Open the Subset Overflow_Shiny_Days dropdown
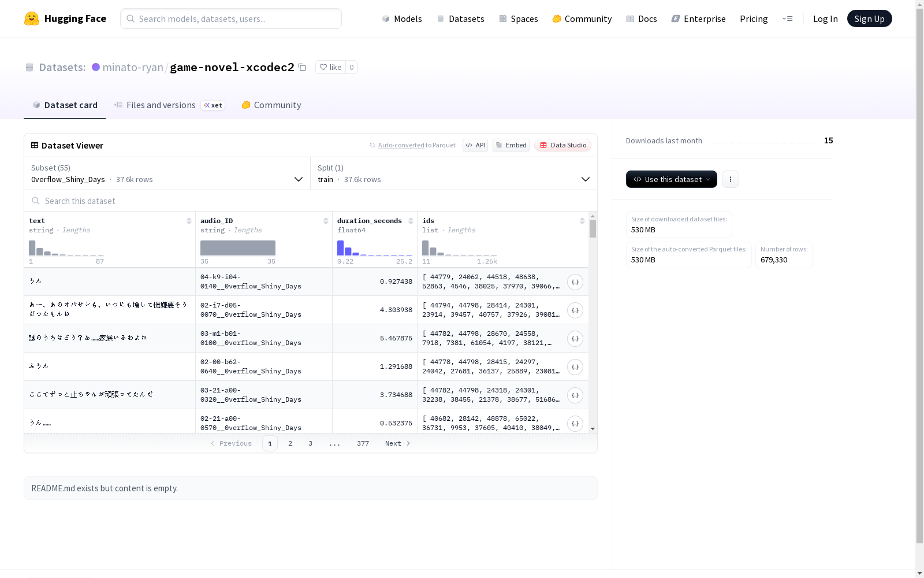 pyautogui.click(x=167, y=173)
